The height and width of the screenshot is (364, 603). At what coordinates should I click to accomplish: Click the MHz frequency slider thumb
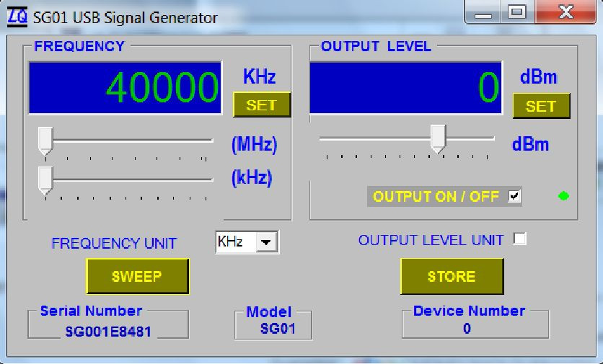[45, 141]
